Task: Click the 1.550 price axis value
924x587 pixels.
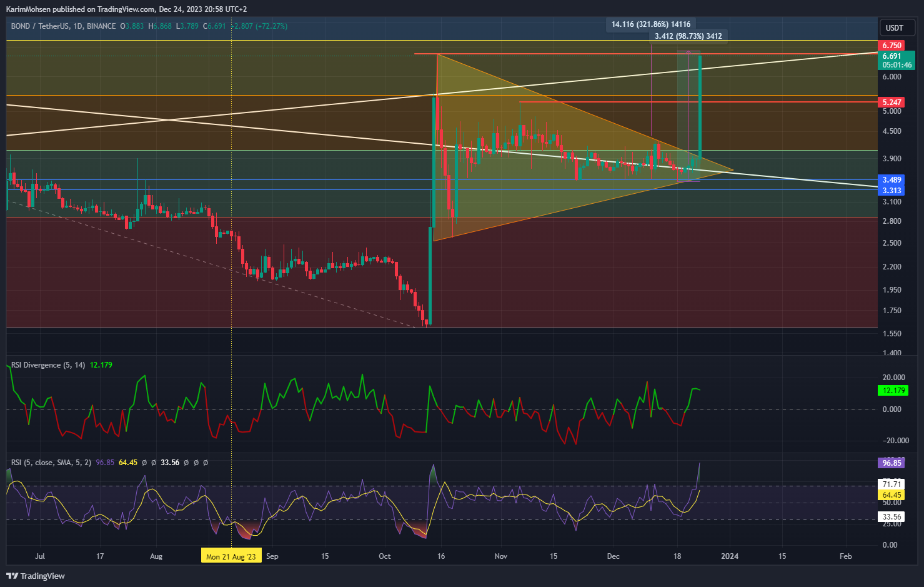Action: point(892,334)
